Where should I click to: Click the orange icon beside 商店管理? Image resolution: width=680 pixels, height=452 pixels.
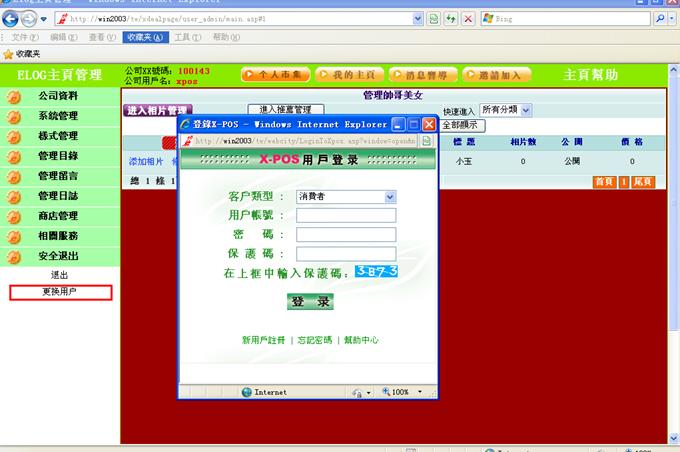pos(14,216)
